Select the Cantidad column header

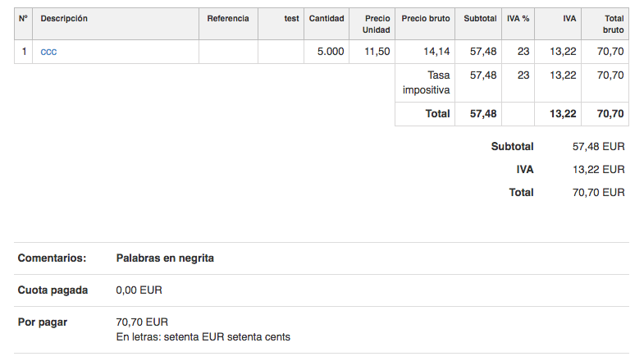coord(327,18)
